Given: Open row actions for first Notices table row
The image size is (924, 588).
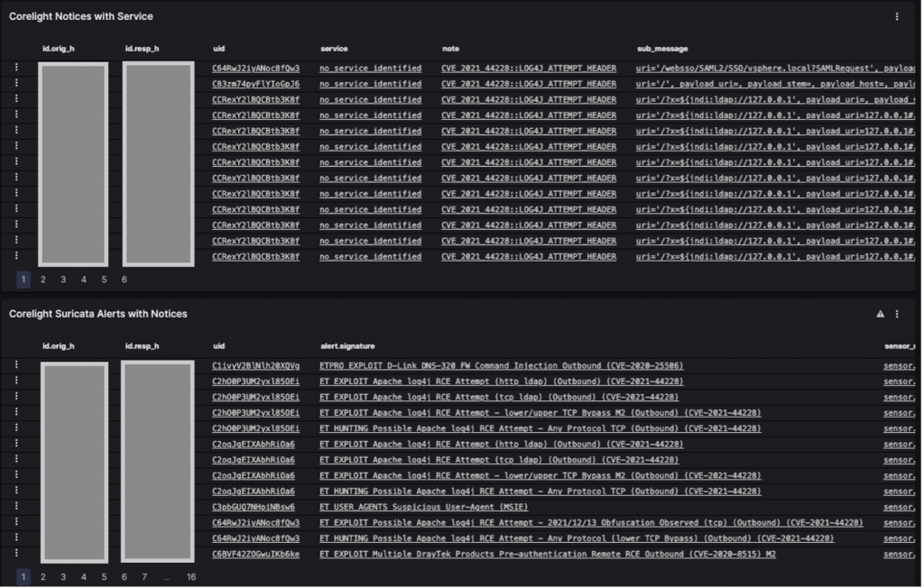Looking at the screenshot, I should pyautogui.click(x=15, y=68).
